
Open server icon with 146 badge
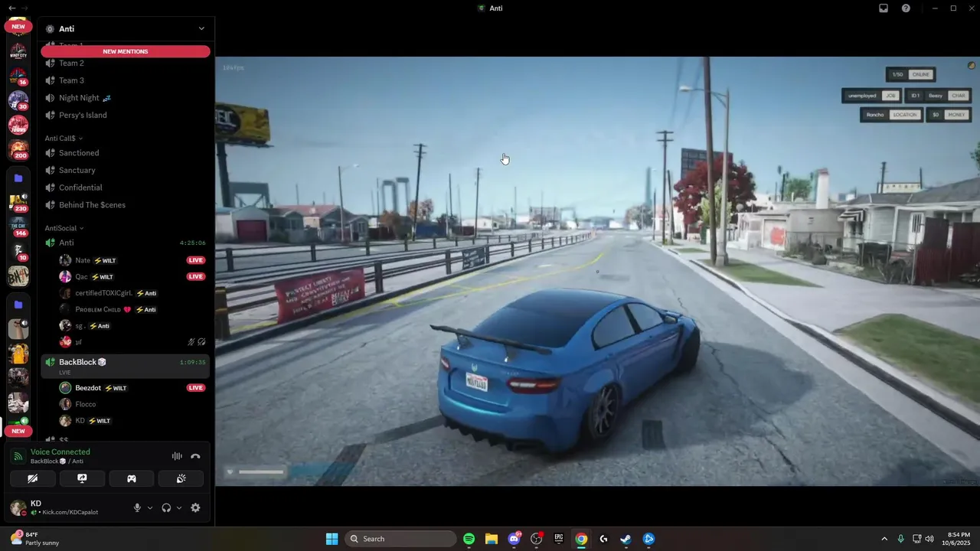pyautogui.click(x=18, y=227)
